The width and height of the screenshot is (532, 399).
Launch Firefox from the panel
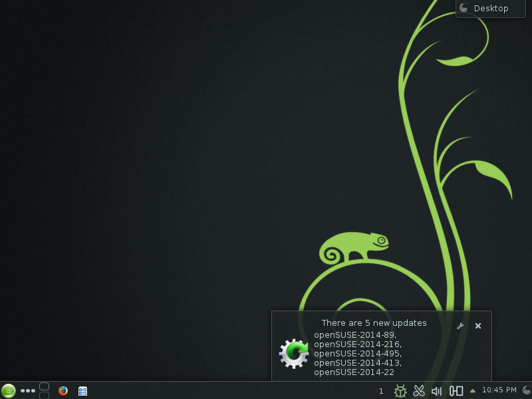click(x=63, y=391)
